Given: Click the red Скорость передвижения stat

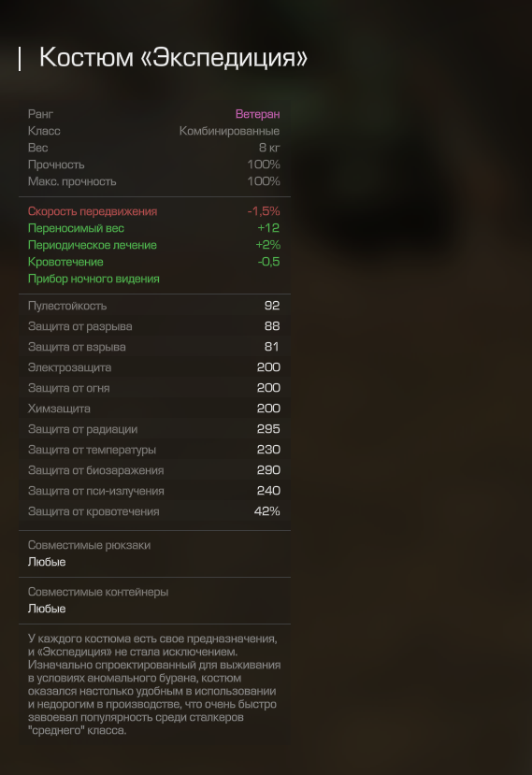Looking at the screenshot, I should coord(154,211).
